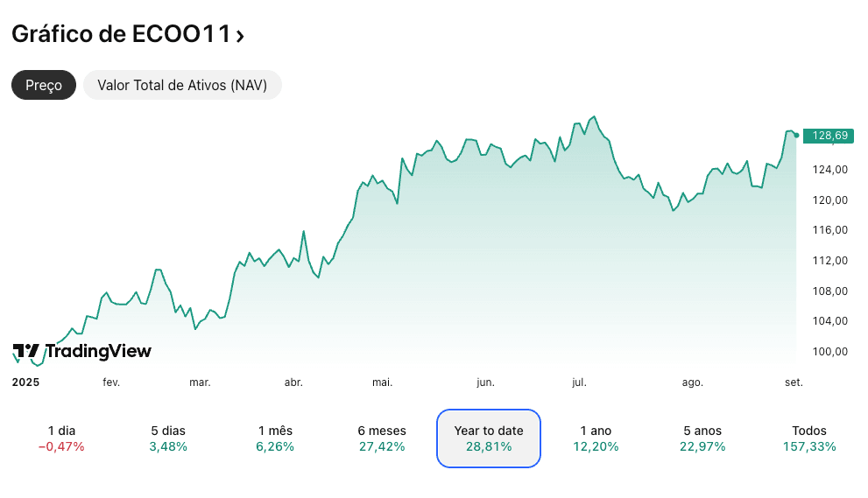This screenshot has height=498, width=868.
Task: Click the 2025 label on time axis
Action: [x=25, y=382]
